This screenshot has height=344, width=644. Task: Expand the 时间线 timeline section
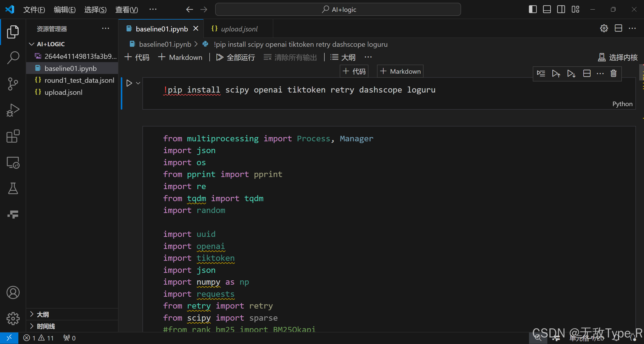click(x=46, y=326)
